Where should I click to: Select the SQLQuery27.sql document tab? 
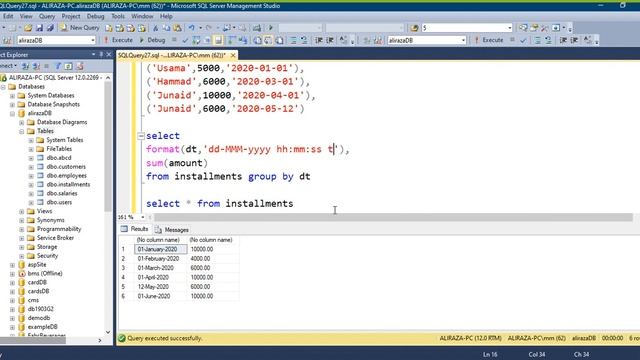172,55
